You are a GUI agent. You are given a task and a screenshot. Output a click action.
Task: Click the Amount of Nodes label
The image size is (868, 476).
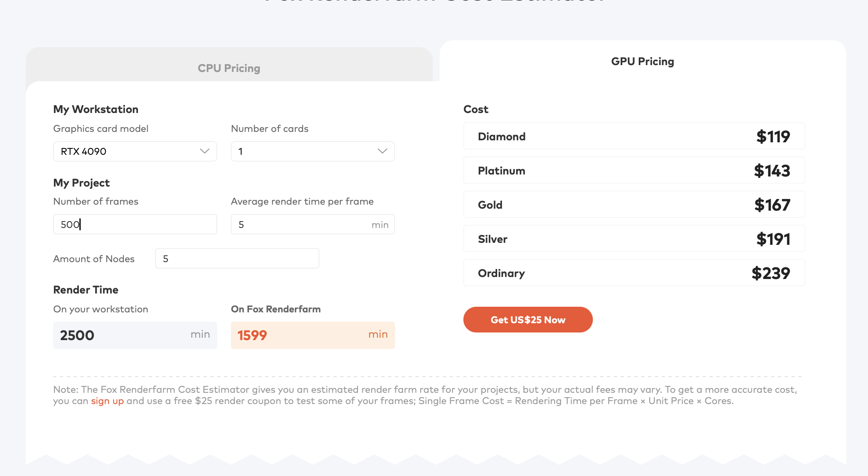tap(94, 259)
